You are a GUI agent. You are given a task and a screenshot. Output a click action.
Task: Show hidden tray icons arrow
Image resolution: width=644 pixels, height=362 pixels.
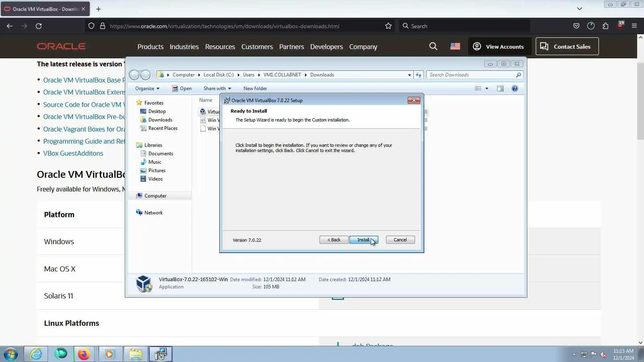click(574, 354)
